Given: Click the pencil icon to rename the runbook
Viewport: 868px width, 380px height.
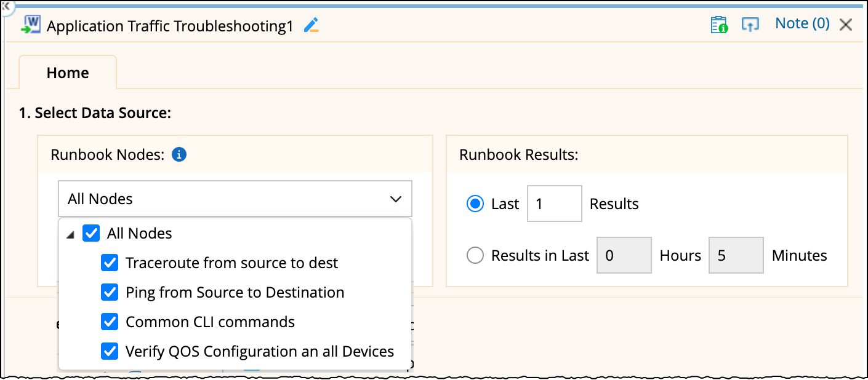Looking at the screenshot, I should 311,25.
